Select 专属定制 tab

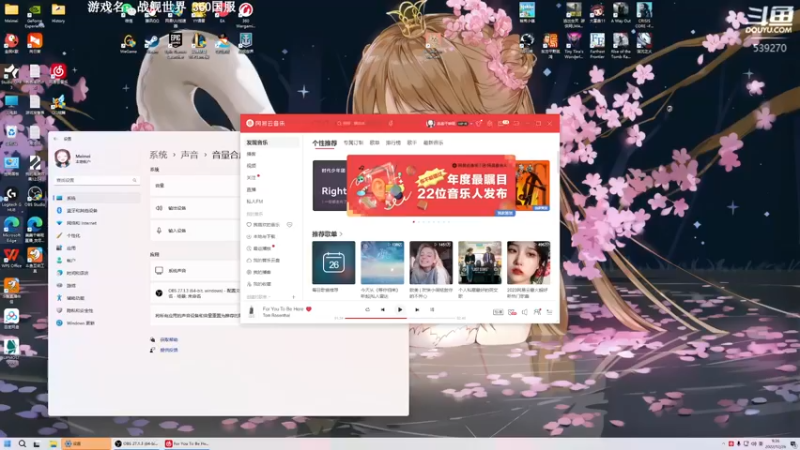(x=353, y=143)
